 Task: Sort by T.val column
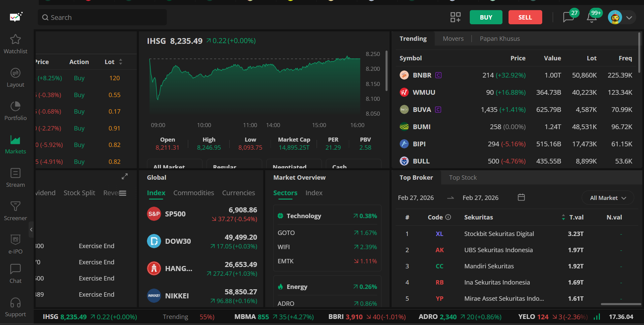pos(563,217)
